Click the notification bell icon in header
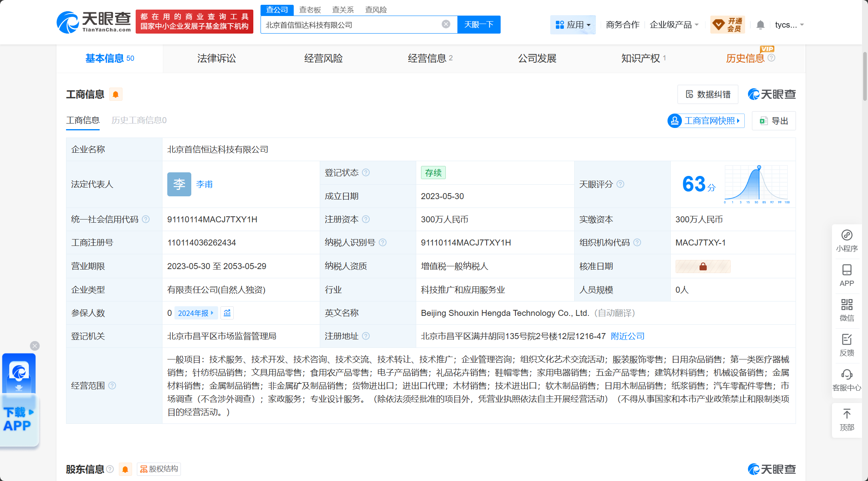This screenshot has height=481, width=868. click(760, 25)
